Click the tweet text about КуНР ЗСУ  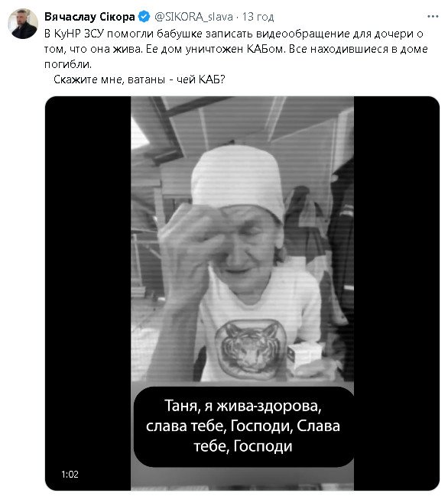click(x=235, y=49)
